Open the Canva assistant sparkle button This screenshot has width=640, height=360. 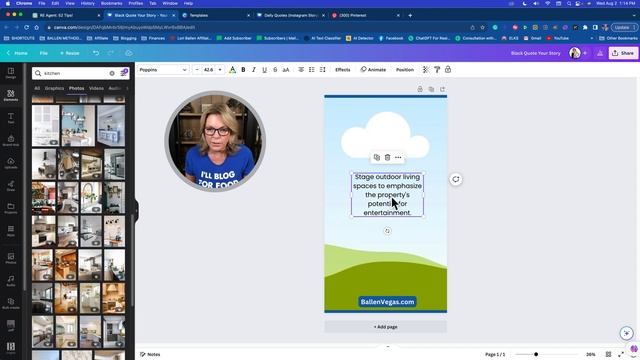point(627,333)
